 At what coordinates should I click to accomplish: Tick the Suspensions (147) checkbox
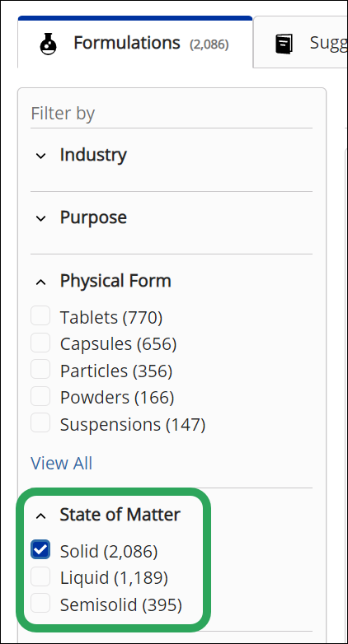click(x=40, y=422)
